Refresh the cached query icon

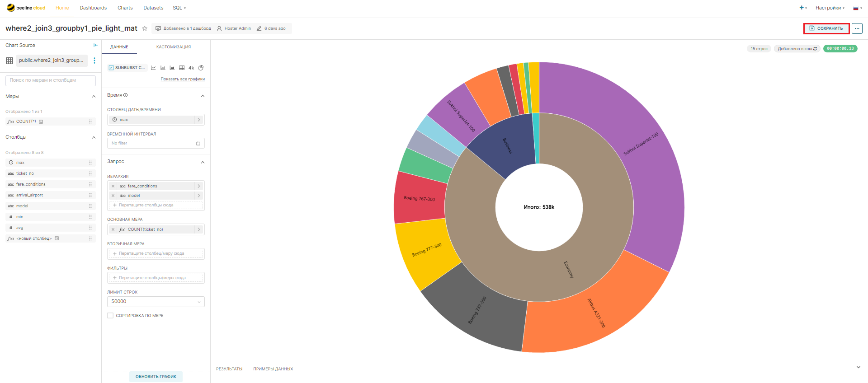[815, 49]
